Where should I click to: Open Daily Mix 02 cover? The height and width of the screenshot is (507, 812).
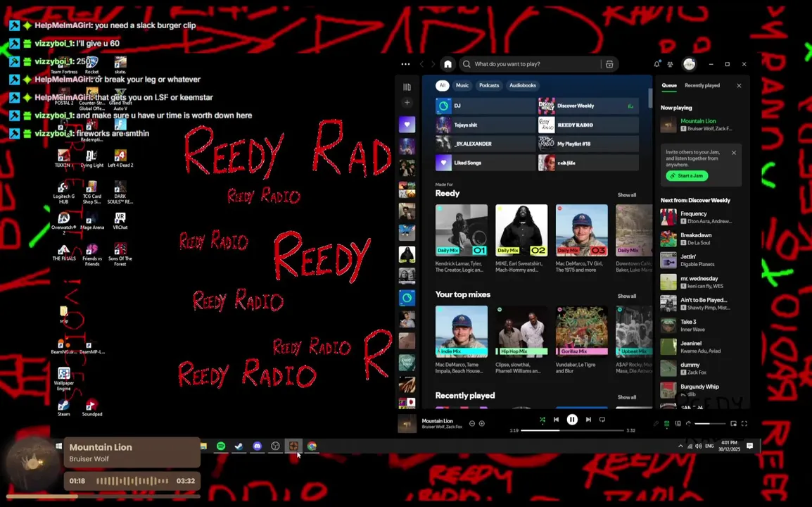521,230
